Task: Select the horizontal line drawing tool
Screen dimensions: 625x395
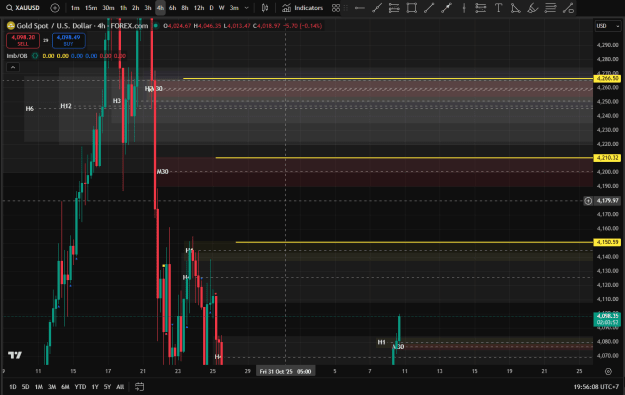Action: [x=360, y=8]
